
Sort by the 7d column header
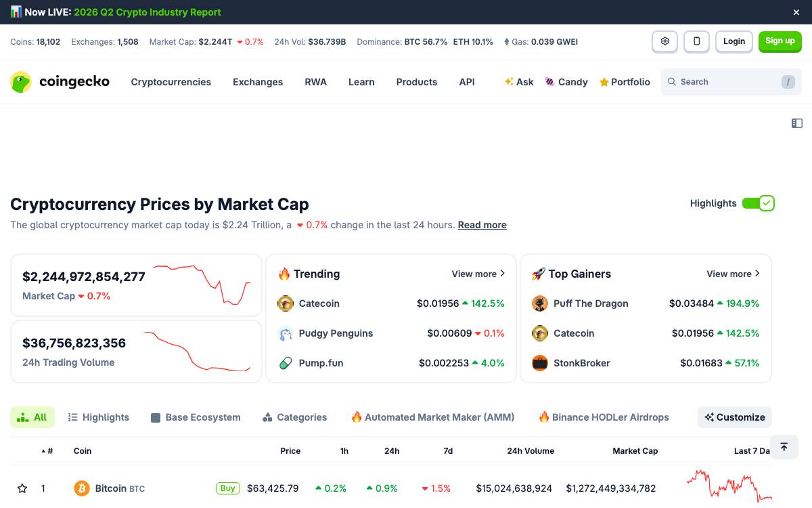(x=448, y=451)
